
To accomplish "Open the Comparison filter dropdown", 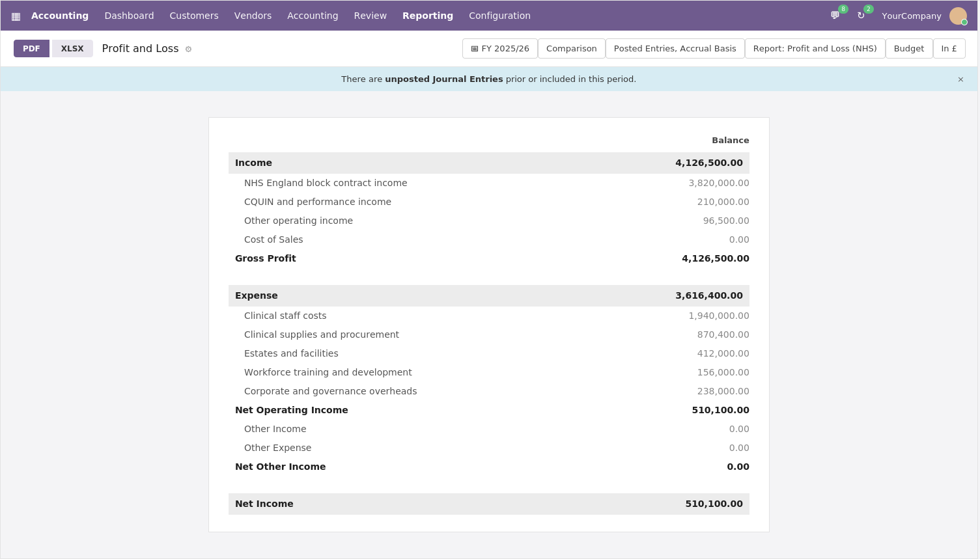I will tap(572, 49).
